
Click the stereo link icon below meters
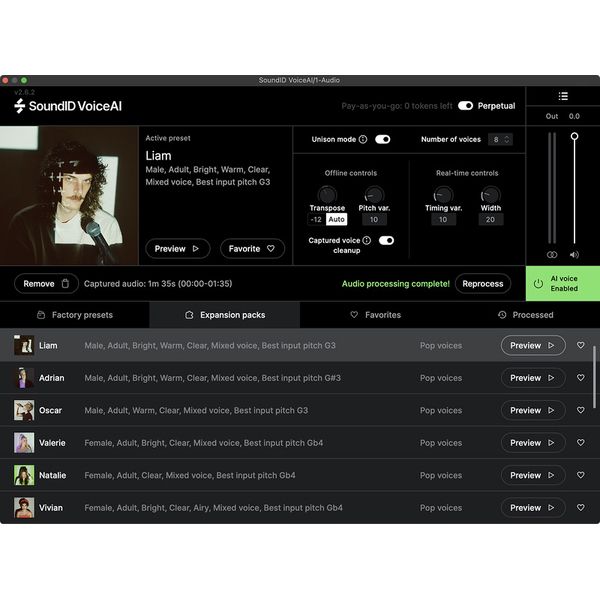[552, 254]
